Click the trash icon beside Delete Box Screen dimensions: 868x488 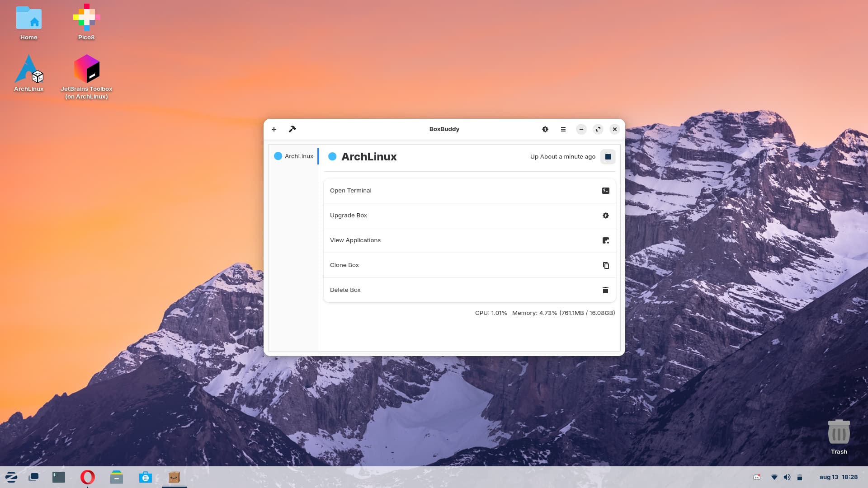click(606, 290)
